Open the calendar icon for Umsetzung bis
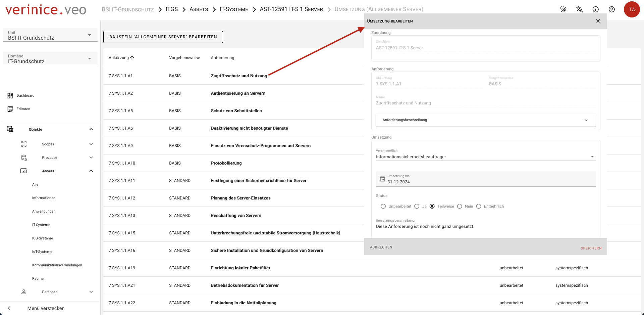Viewport: 644px width, 315px height. coord(382,179)
